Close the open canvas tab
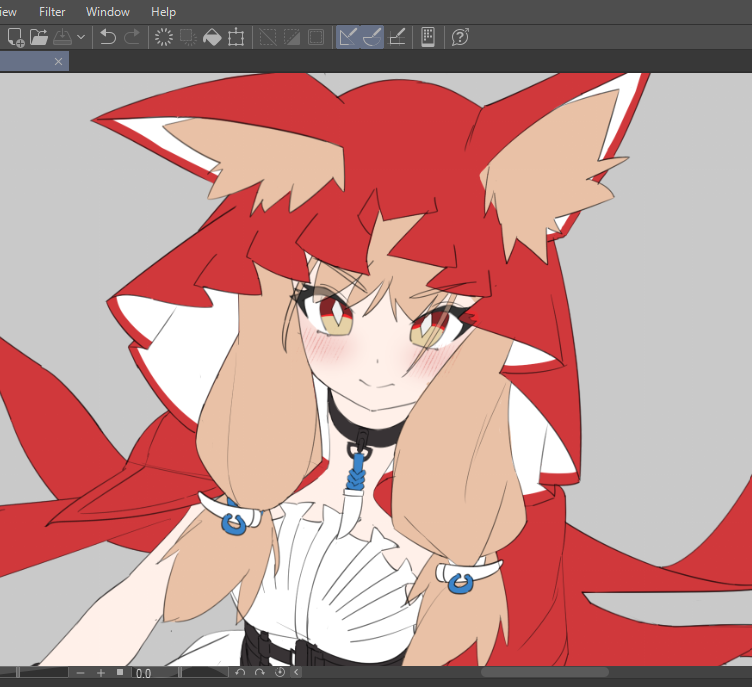 59,61
